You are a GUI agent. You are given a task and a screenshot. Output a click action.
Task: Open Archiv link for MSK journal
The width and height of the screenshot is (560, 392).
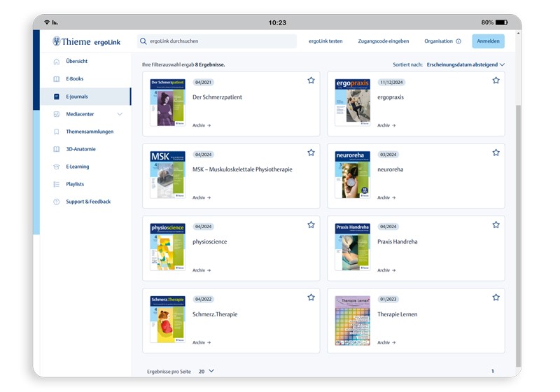pos(202,197)
